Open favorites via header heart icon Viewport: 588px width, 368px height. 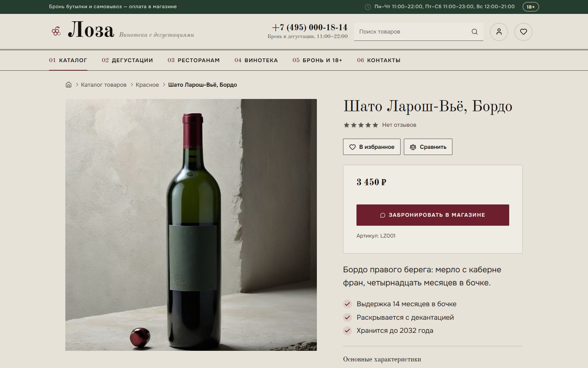point(523,32)
